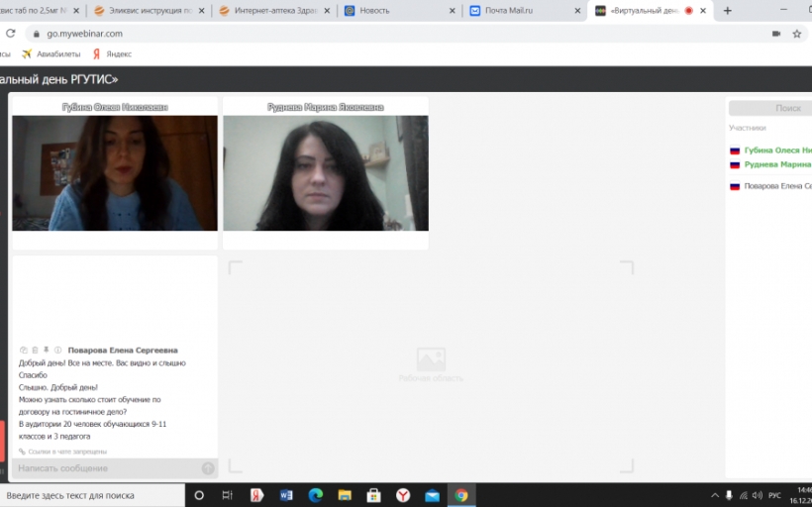Open the info icon next to Поварова Елена Сергеевна

click(58, 351)
